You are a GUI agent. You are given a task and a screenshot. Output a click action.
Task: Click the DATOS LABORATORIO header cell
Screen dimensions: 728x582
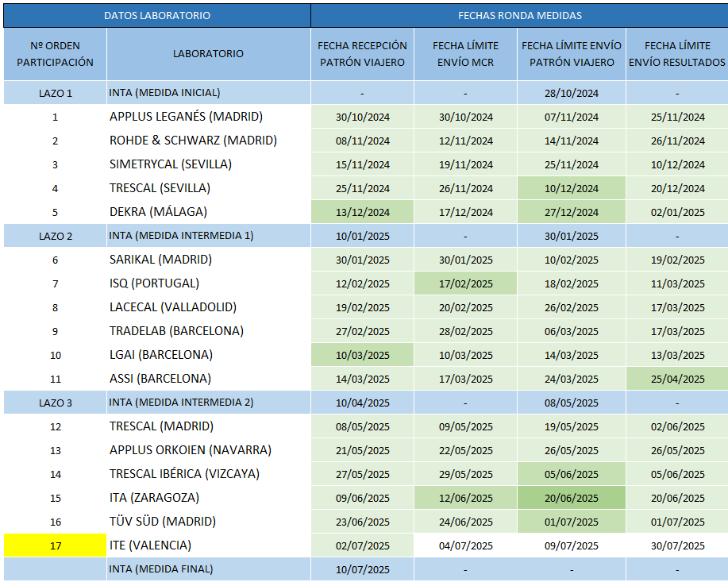point(157,15)
